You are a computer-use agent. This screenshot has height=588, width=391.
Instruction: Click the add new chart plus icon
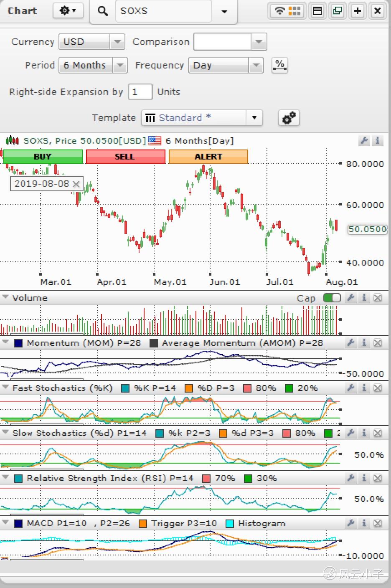tap(357, 11)
